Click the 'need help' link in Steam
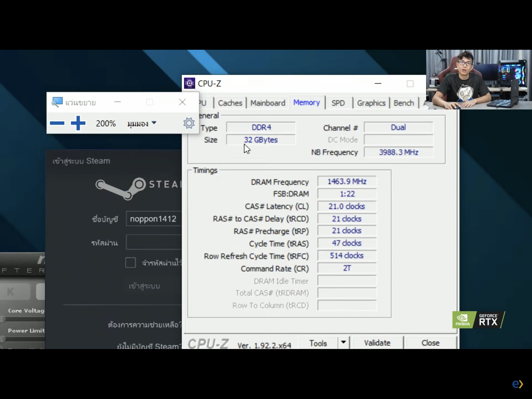Screen dimensions: 532x399 [x=145, y=325]
